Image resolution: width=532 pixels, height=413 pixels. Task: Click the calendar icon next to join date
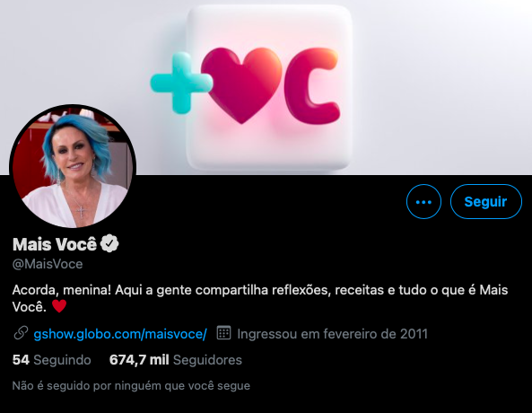click(224, 333)
